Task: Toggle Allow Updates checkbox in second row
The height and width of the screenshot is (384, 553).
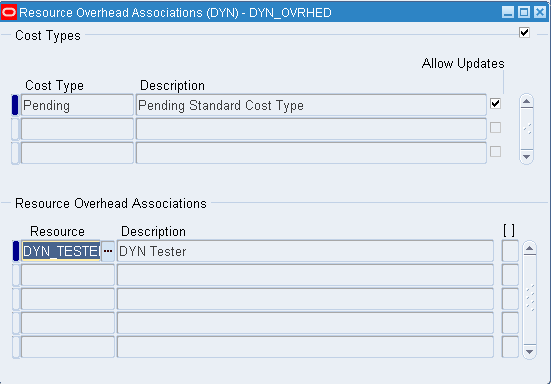Action: [x=496, y=128]
